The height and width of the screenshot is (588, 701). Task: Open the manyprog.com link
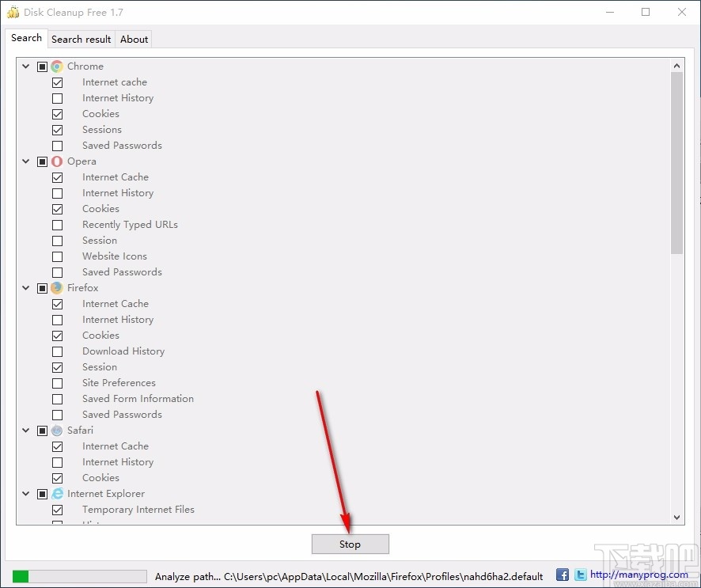(x=638, y=575)
